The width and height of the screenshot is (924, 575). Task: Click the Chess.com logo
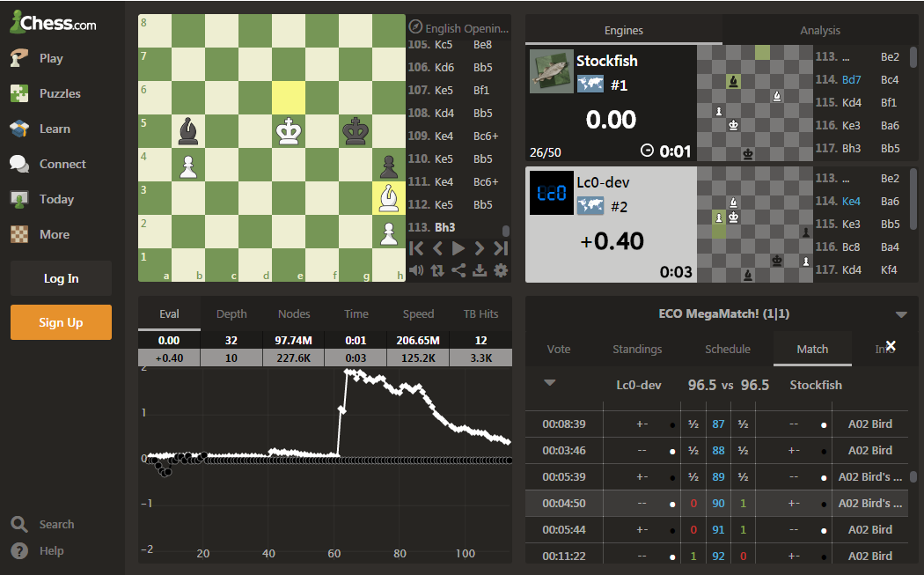pyautogui.click(x=53, y=24)
